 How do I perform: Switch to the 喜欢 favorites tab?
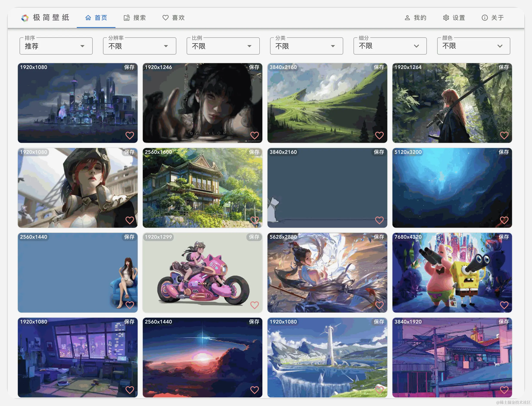pos(173,18)
